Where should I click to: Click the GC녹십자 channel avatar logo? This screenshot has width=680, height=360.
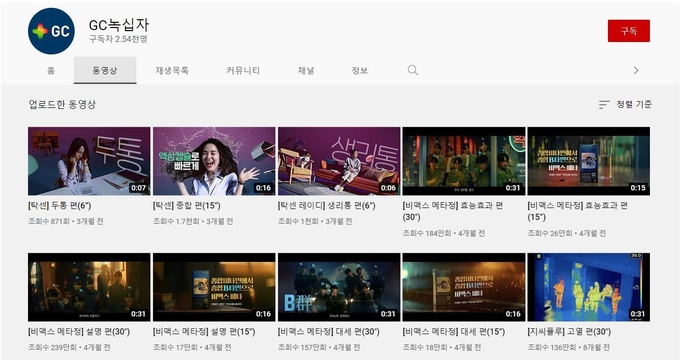(51, 31)
